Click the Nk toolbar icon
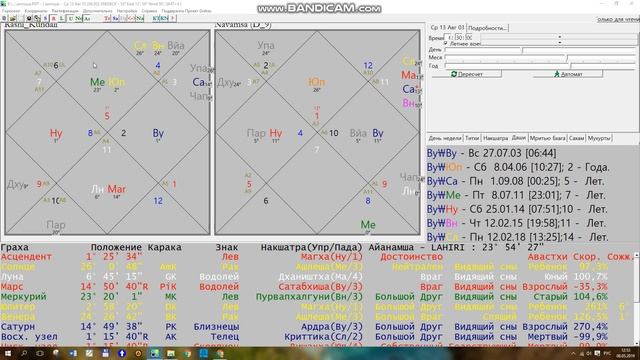This screenshot has height=360, width=640. click(x=78, y=18)
